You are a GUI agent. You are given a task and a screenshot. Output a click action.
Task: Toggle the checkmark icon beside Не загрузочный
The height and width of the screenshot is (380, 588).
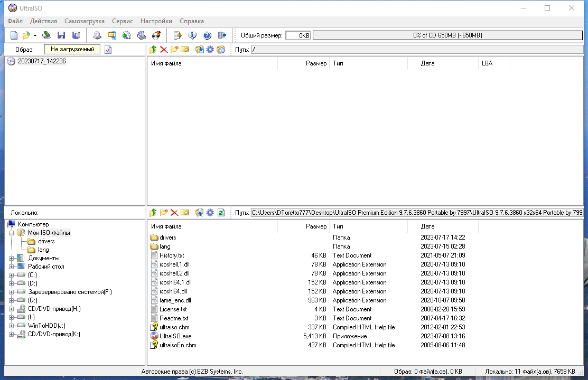[x=108, y=50]
